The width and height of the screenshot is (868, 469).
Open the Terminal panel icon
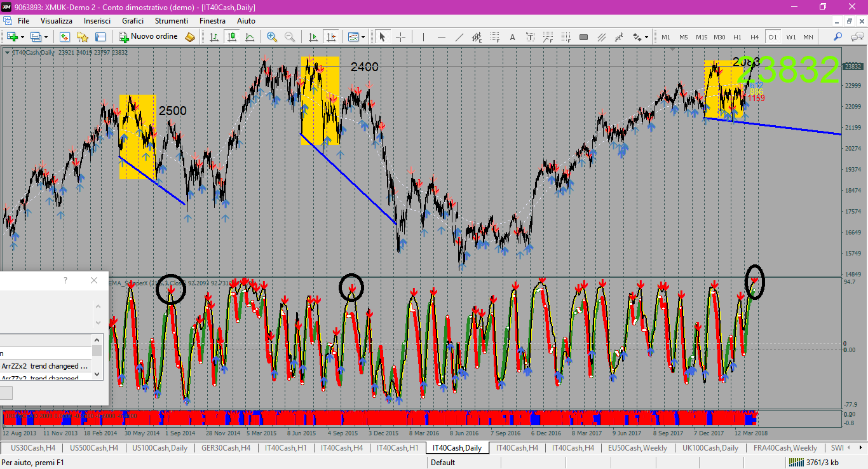(100, 37)
